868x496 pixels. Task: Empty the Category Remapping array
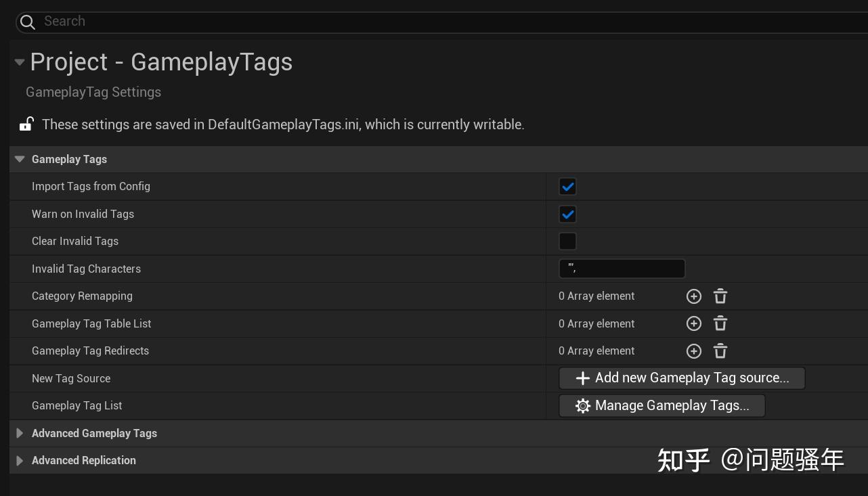click(x=720, y=296)
